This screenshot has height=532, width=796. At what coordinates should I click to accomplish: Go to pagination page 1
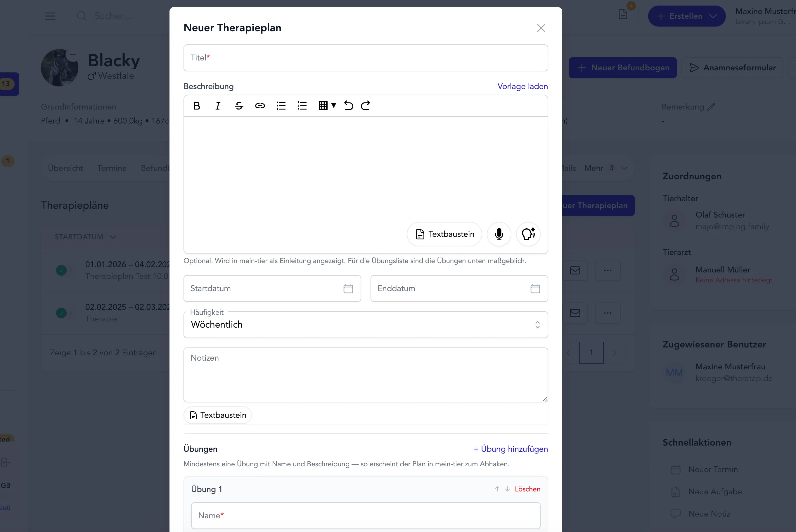(591, 353)
